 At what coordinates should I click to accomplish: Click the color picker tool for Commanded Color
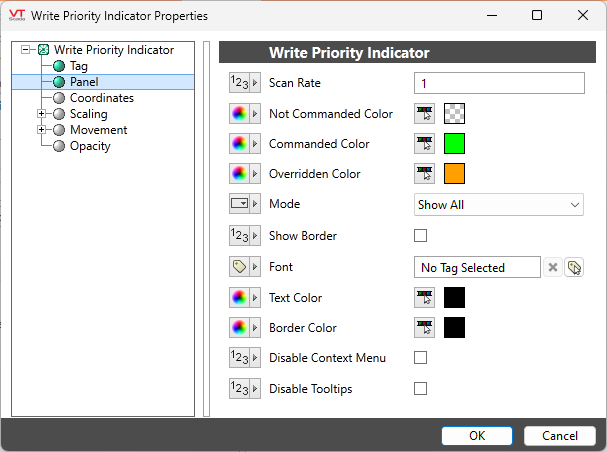click(x=425, y=144)
